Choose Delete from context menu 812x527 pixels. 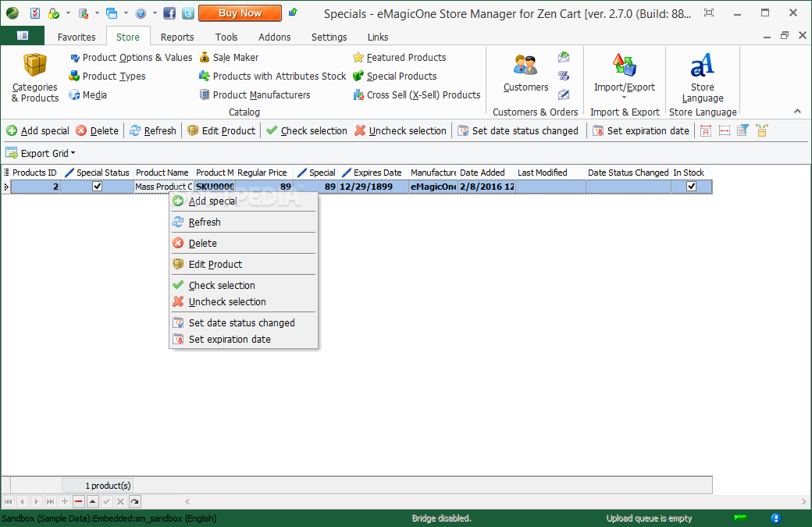pyautogui.click(x=244, y=244)
